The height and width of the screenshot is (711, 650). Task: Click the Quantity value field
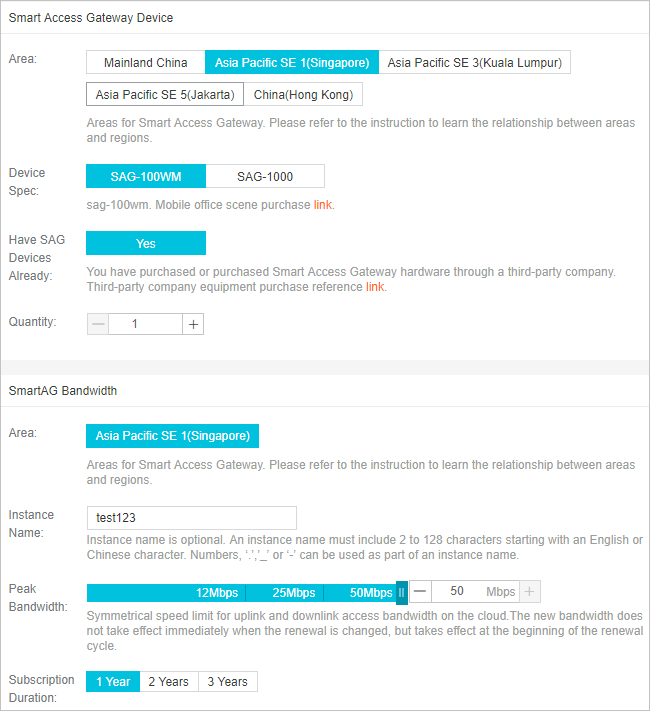click(x=145, y=324)
